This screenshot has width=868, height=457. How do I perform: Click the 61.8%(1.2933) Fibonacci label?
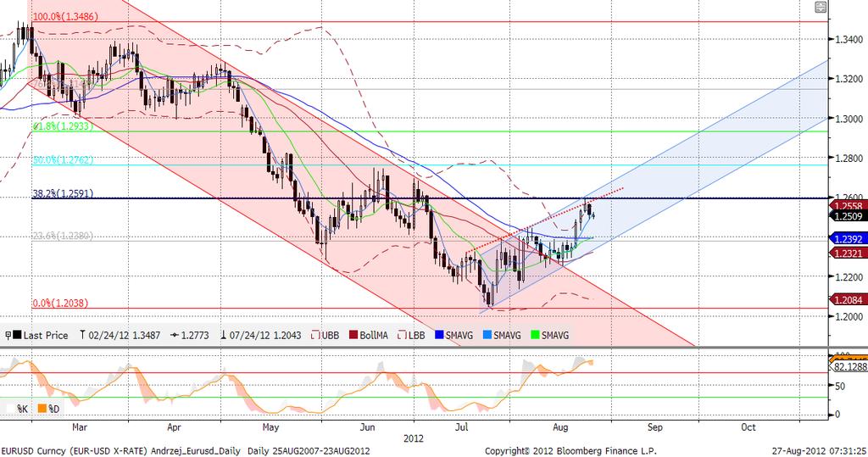(x=63, y=126)
